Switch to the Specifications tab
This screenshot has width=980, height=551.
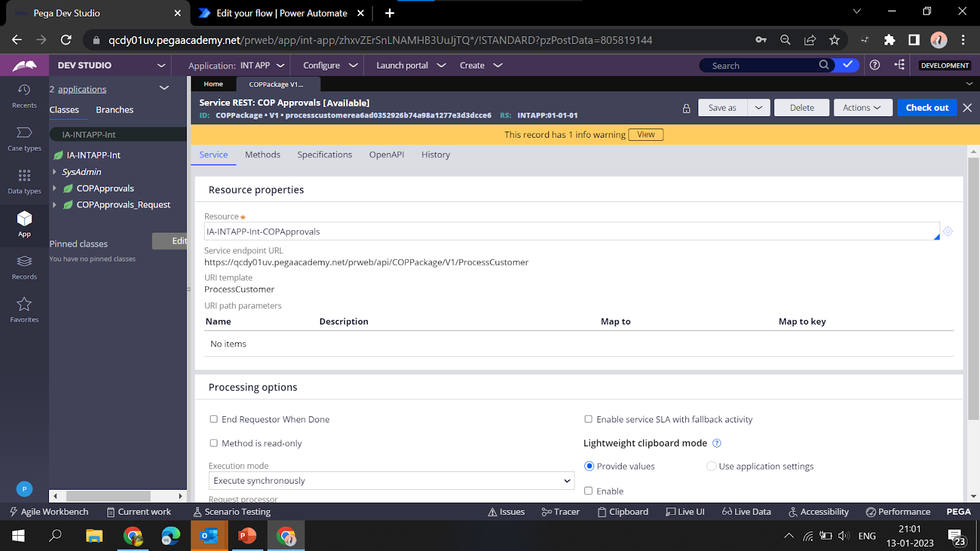point(325,155)
